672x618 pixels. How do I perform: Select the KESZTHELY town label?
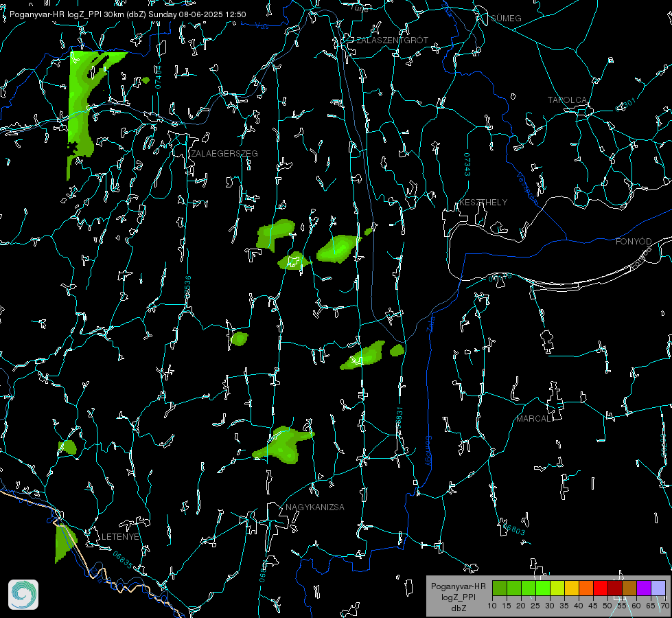point(483,203)
